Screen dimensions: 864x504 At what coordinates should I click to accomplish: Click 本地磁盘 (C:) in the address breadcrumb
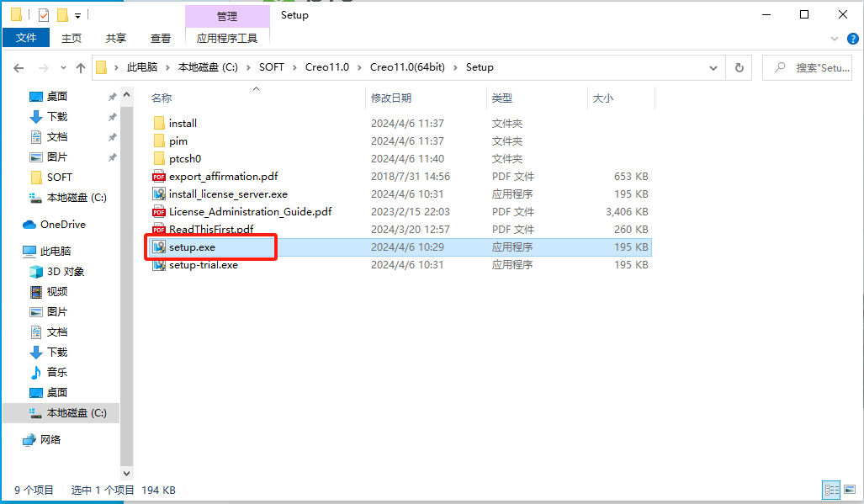pos(208,67)
